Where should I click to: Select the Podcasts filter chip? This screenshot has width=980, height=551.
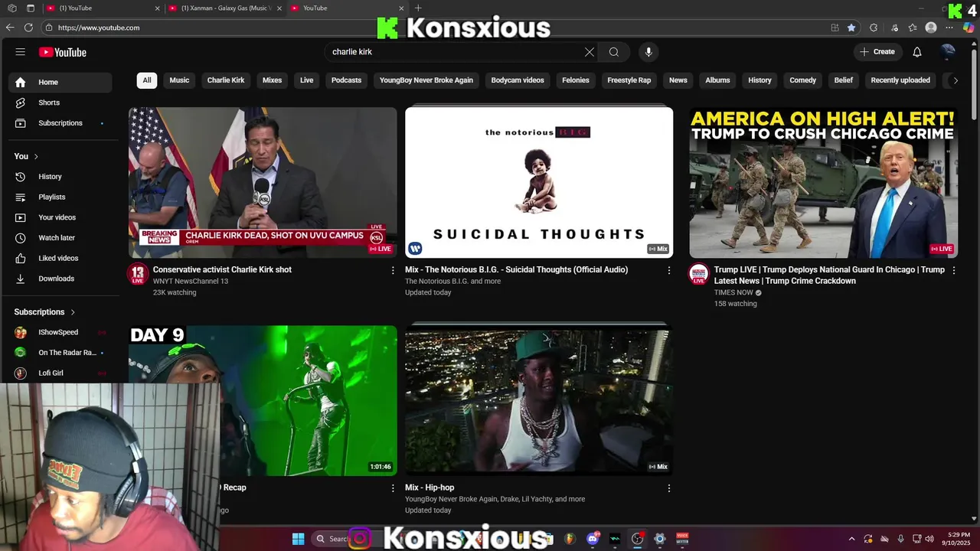coord(346,80)
